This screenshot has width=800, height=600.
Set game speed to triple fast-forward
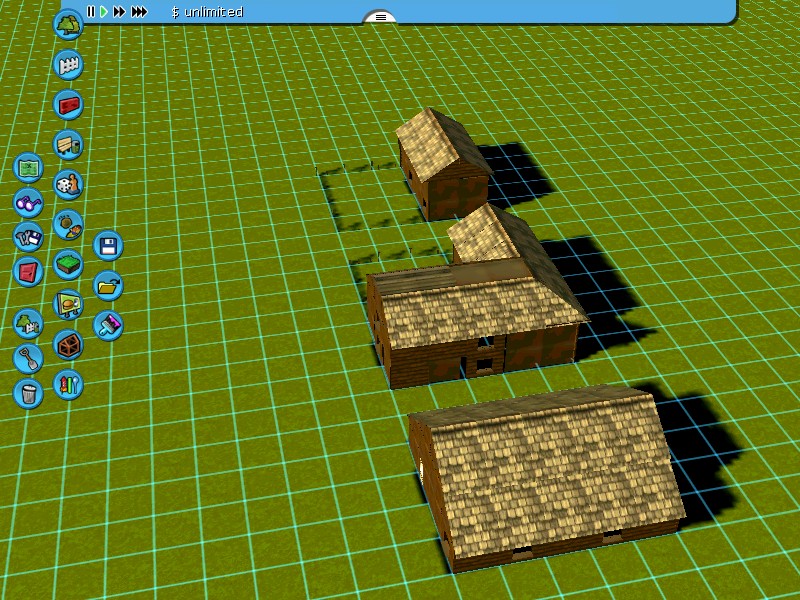click(x=139, y=12)
